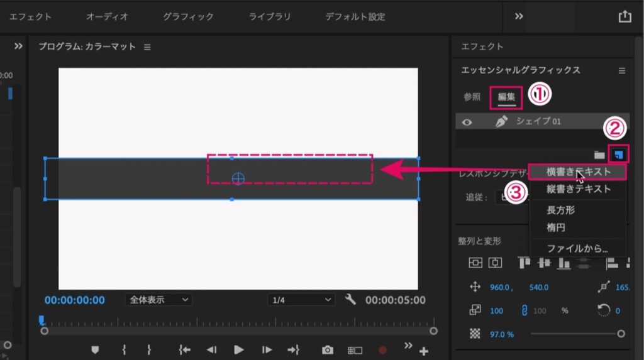The width and height of the screenshot is (644, 360).
Task: Choose ファイルから... from the menu
Action: point(578,249)
